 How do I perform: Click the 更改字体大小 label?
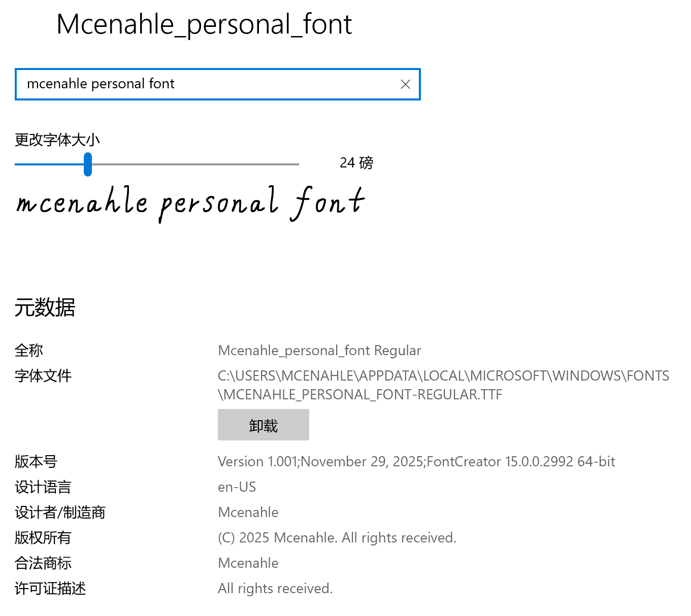click(57, 140)
